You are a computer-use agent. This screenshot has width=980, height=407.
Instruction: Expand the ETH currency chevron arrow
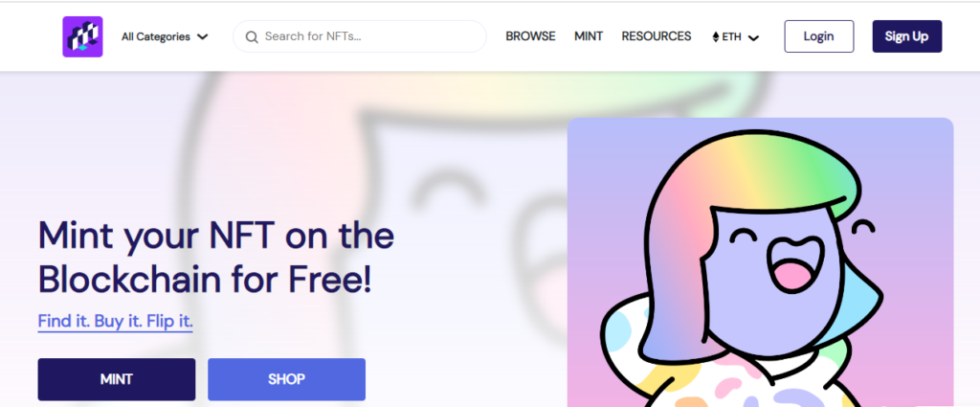tap(754, 37)
